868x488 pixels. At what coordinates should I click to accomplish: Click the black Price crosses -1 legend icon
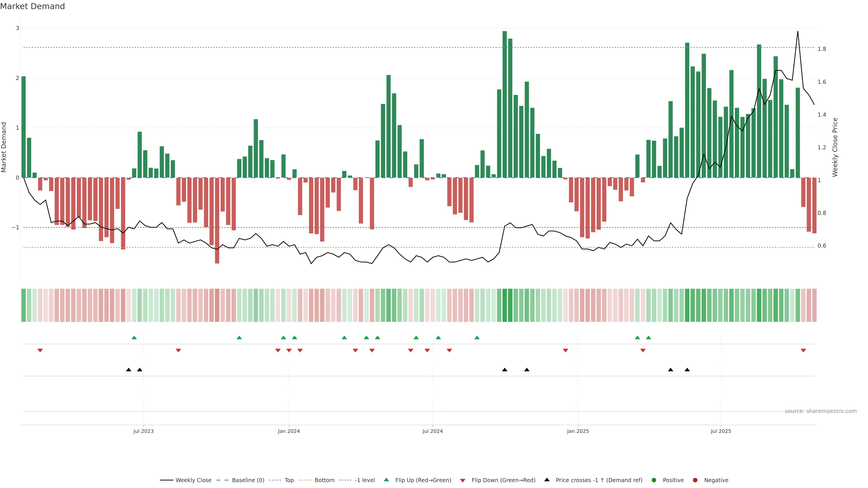pyautogui.click(x=547, y=480)
